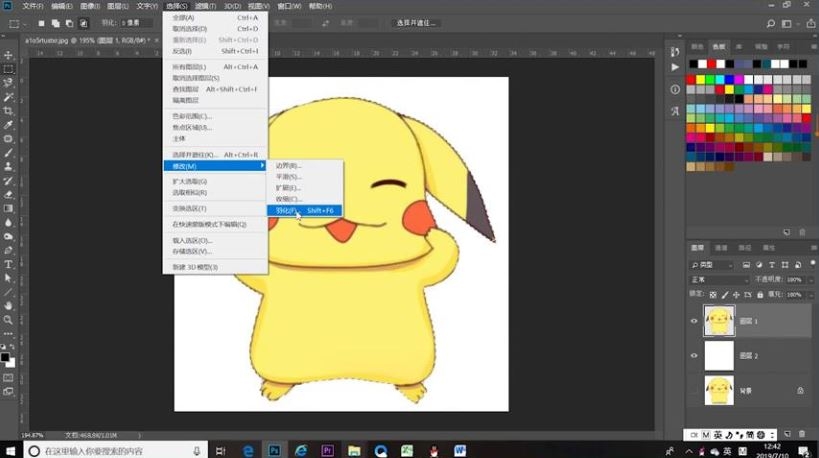The width and height of the screenshot is (819, 458).
Task: Expand the 修改(M) submenu
Action: tap(215, 166)
